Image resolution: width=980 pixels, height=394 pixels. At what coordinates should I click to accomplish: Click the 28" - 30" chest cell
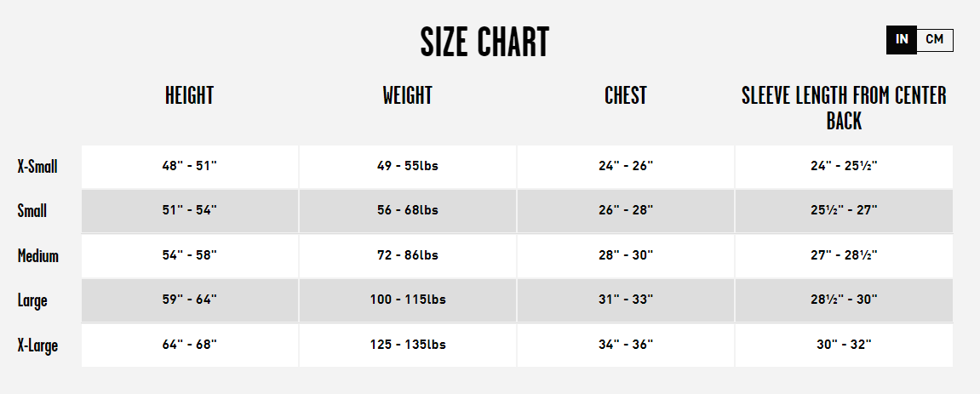626,255
